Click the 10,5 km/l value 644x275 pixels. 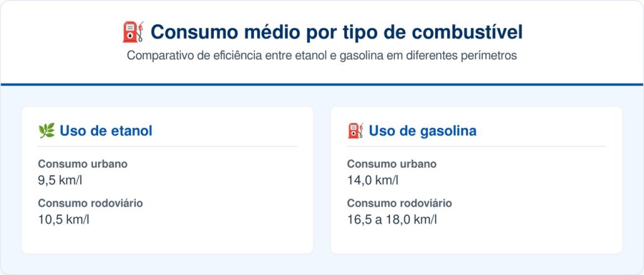point(64,219)
